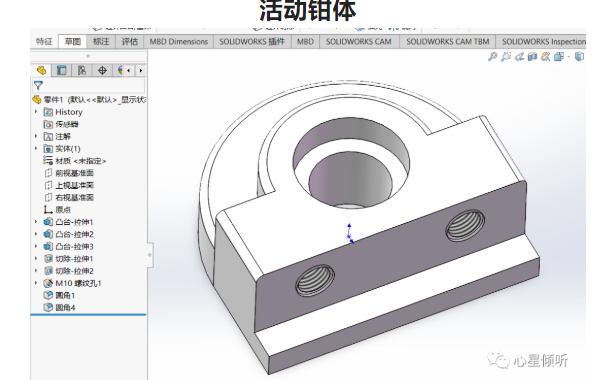595x380 pixels.
Task: Expand the 凸台-拉伸1 feature
Action: [x=36, y=222]
